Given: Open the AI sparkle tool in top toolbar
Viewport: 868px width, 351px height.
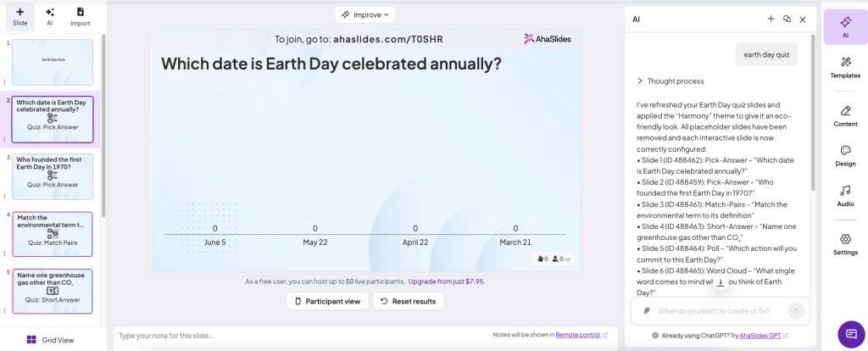Looking at the screenshot, I should tap(50, 17).
